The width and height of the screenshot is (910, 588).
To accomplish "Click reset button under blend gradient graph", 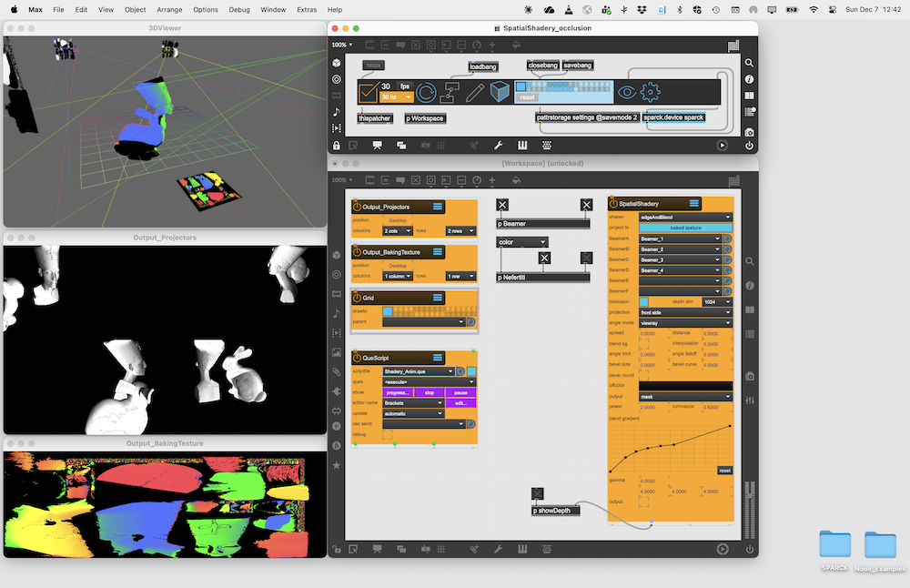I will point(724,471).
